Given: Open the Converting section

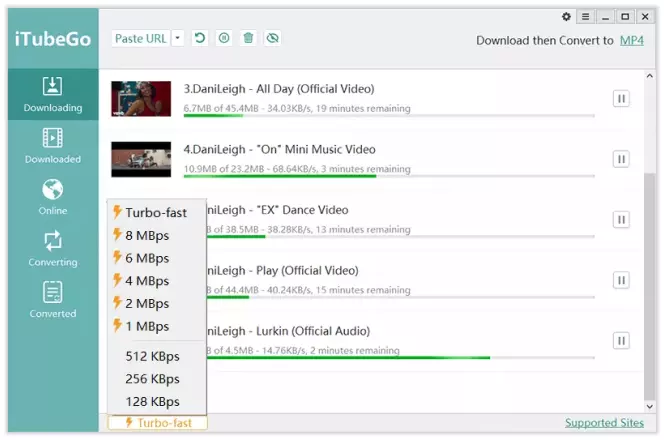Looking at the screenshot, I should (x=53, y=249).
